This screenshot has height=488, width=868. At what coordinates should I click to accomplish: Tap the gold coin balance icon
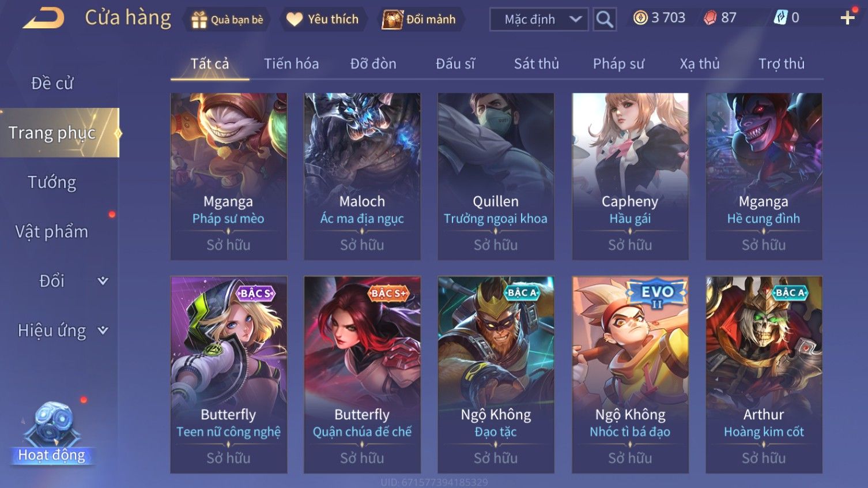coord(640,18)
